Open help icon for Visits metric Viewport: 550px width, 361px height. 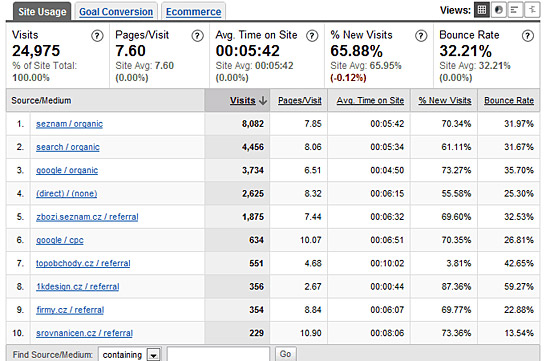pos(97,35)
